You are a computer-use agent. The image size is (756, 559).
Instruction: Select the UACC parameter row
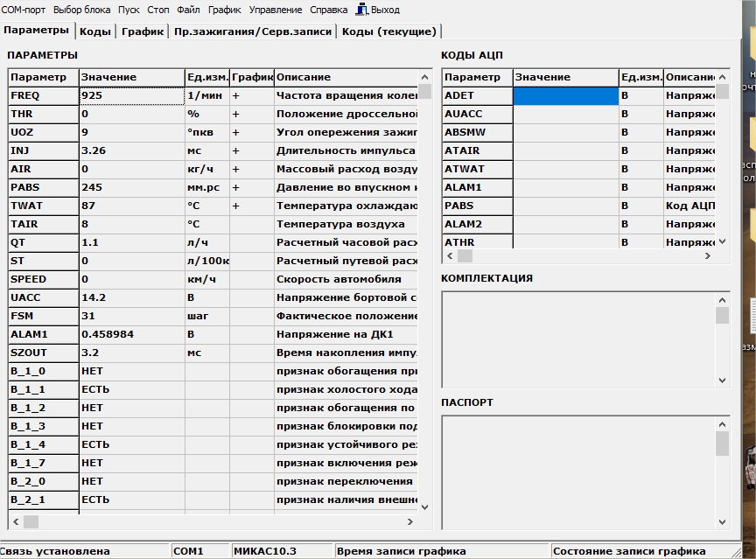point(44,297)
